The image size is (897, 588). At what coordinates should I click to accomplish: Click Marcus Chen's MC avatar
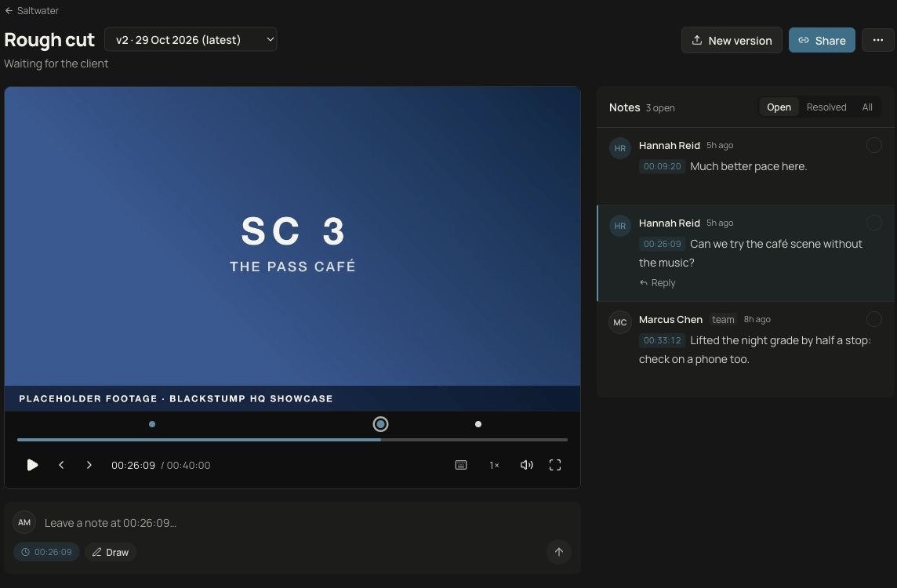(x=620, y=322)
